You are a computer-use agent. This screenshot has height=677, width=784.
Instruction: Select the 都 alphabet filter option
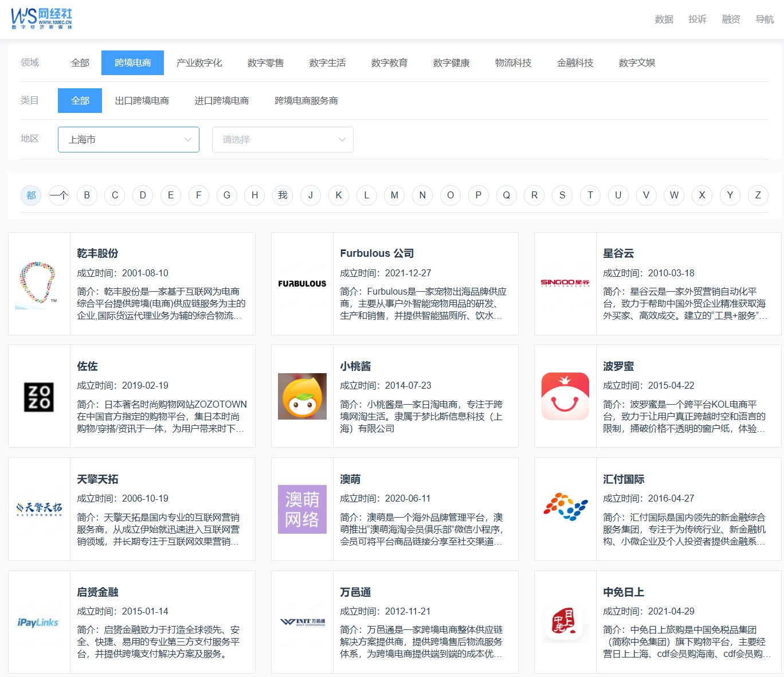click(x=31, y=195)
